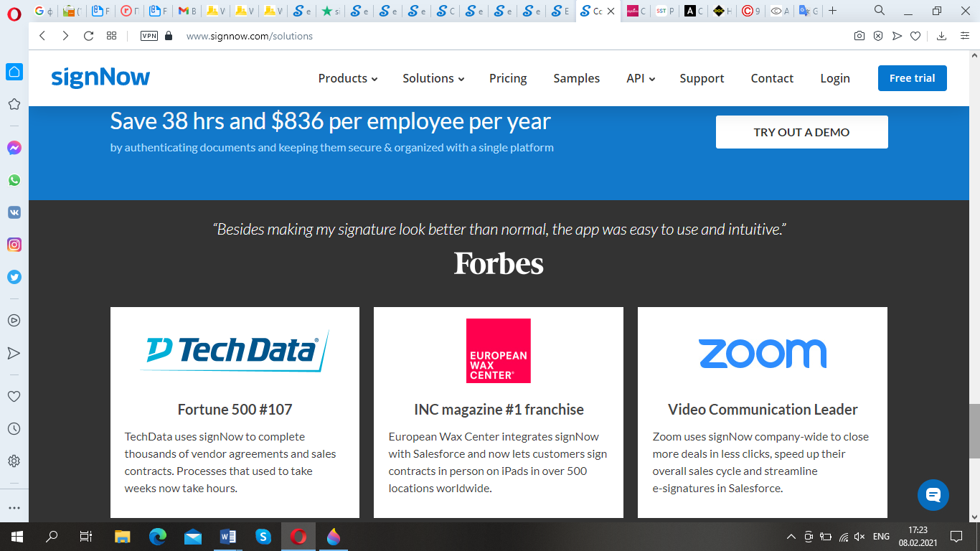Open Facebook Messenger in the sidebar

coord(14,148)
